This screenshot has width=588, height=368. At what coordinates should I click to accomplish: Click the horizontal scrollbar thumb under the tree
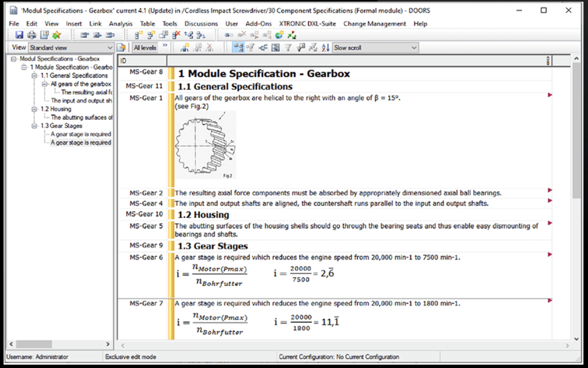click(x=34, y=344)
